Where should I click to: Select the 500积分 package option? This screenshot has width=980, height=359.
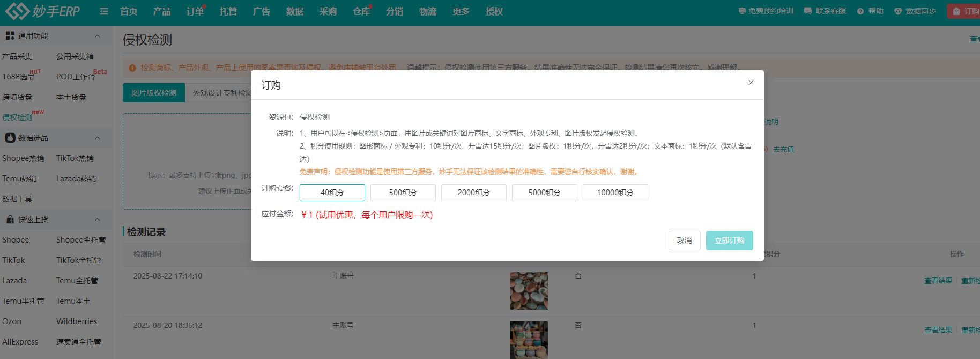403,193
